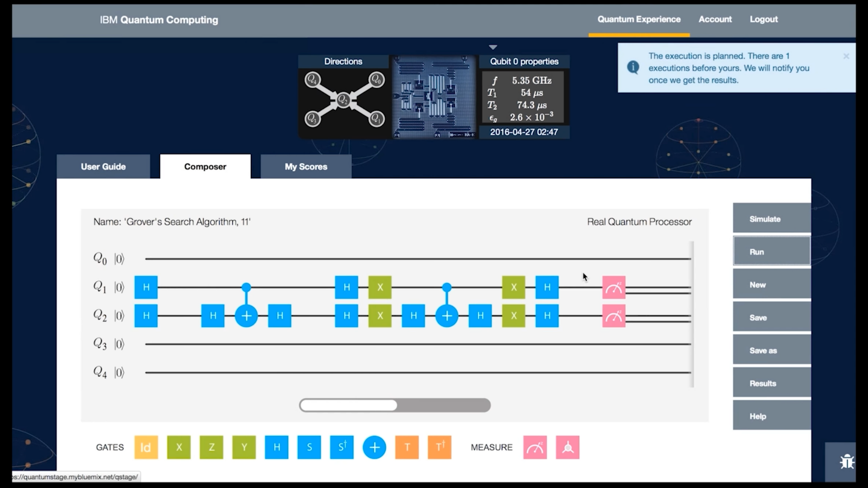The width and height of the screenshot is (868, 488).
Task: Pick the orange T gate from palette
Action: point(407,447)
